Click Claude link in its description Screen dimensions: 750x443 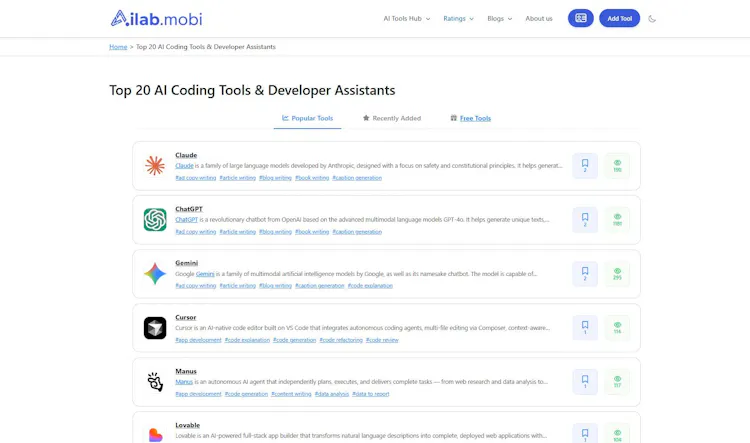184,166
